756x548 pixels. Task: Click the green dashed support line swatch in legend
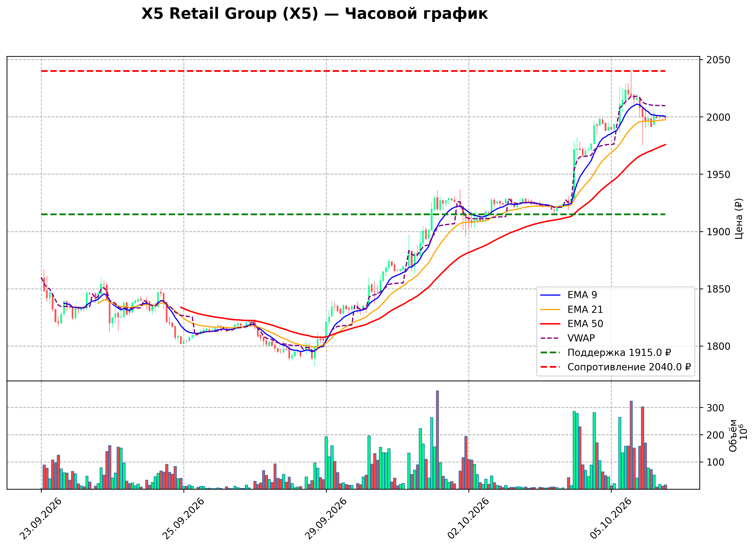point(550,352)
